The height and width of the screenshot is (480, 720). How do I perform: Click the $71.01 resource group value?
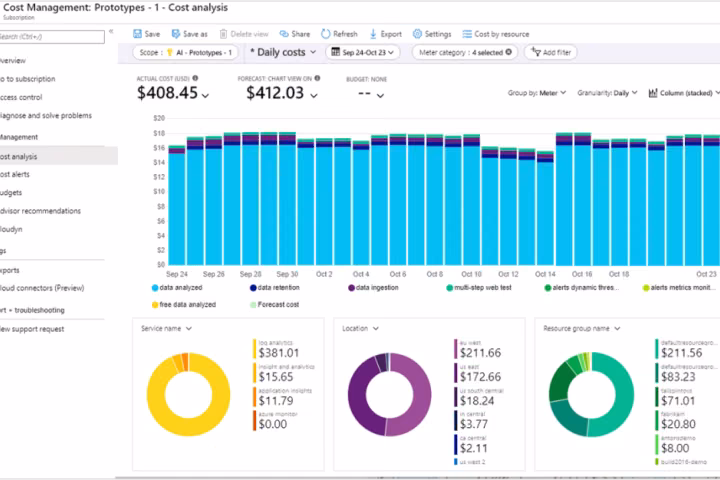(678, 401)
